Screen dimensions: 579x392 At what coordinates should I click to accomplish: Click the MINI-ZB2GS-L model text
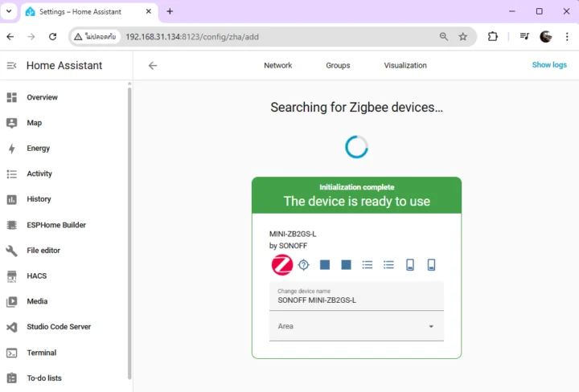(293, 234)
